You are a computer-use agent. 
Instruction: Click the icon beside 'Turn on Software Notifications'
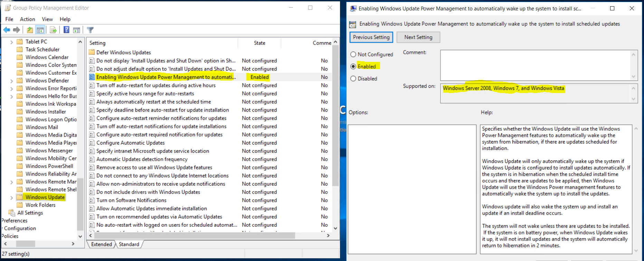(x=92, y=200)
